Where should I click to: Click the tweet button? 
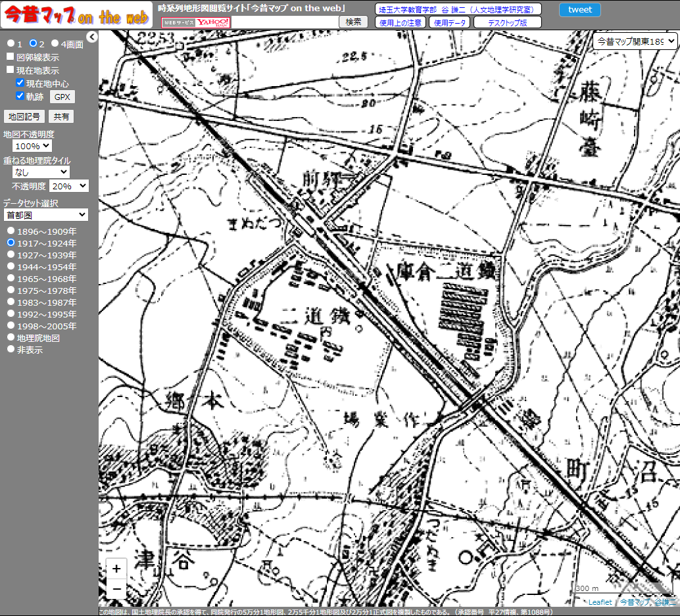coord(580,10)
